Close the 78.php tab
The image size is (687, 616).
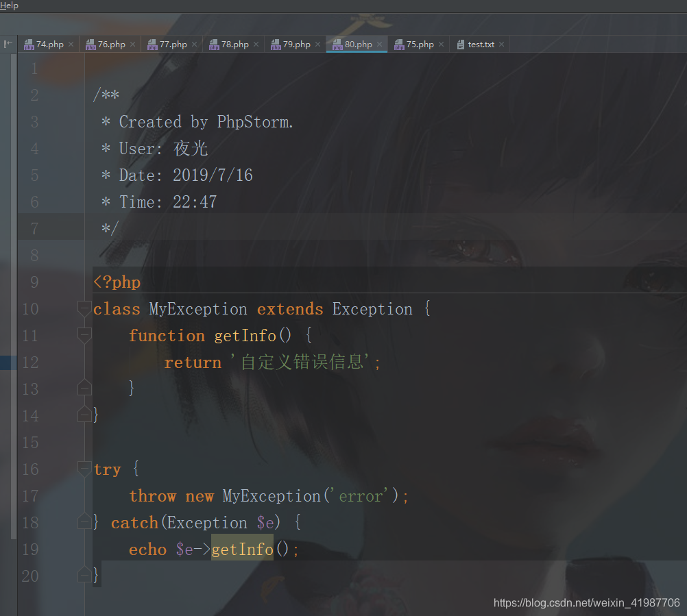256,45
